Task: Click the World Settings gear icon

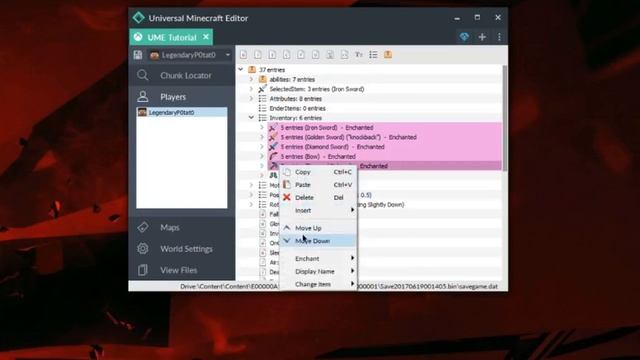Action: (142, 249)
